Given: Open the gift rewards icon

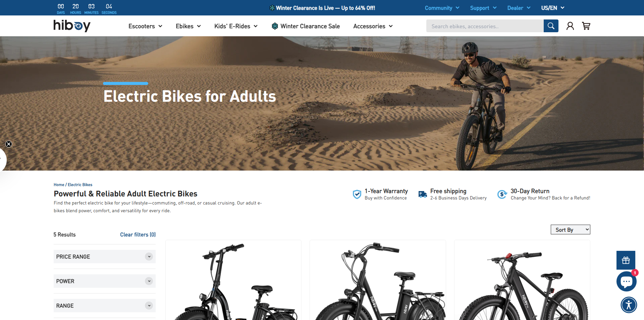Looking at the screenshot, I should [626, 260].
